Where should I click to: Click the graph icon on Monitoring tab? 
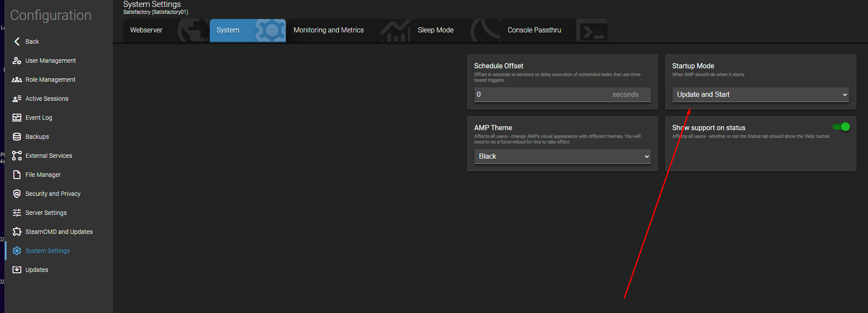click(395, 31)
